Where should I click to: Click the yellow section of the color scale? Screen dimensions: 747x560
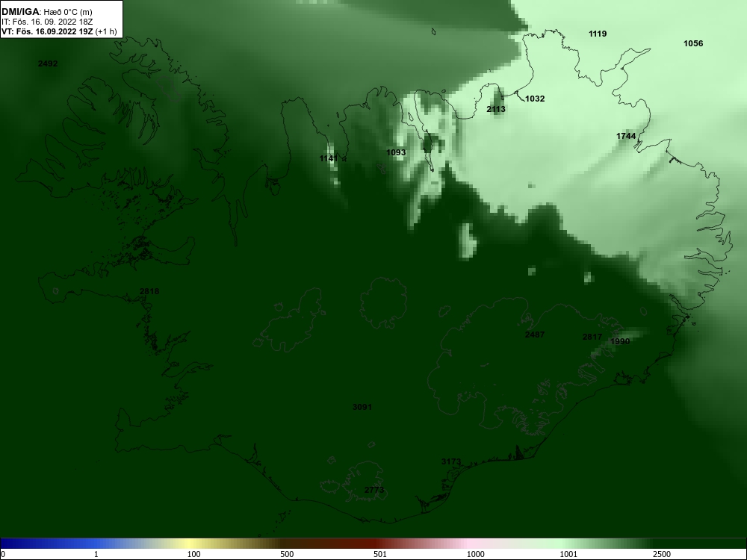click(x=190, y=544)
